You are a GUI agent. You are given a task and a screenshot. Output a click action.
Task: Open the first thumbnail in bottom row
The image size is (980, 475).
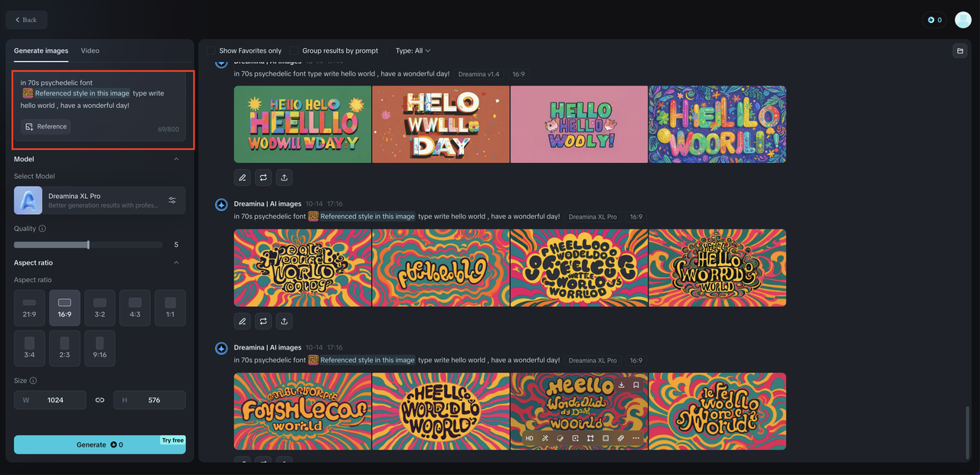302,412
